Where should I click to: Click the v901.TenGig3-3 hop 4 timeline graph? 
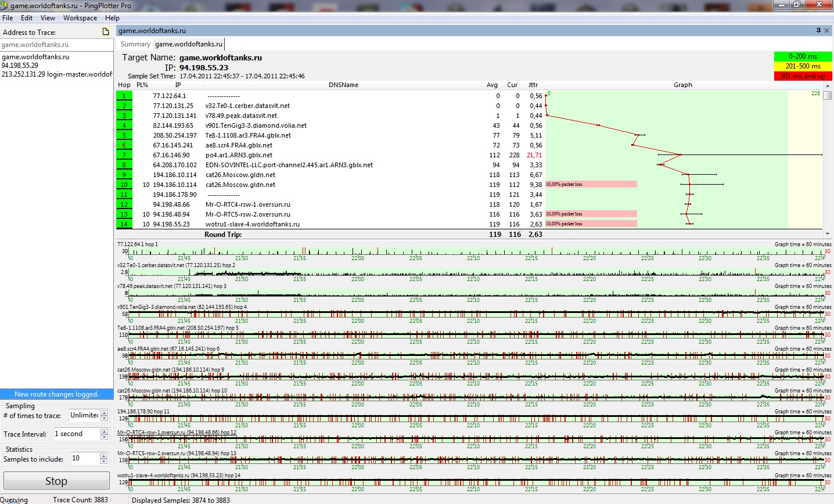click(x=476, y=314)
